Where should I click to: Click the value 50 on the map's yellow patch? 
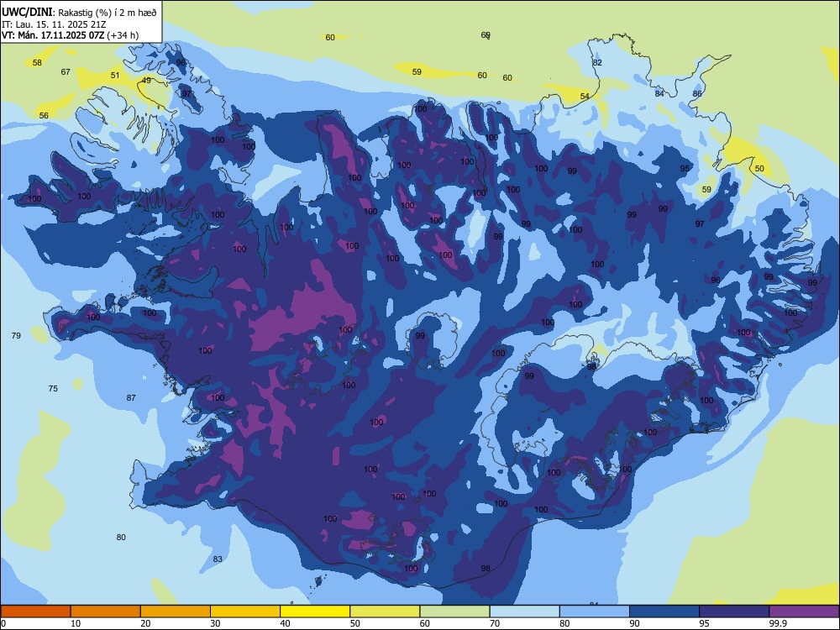tap(759, 168)
